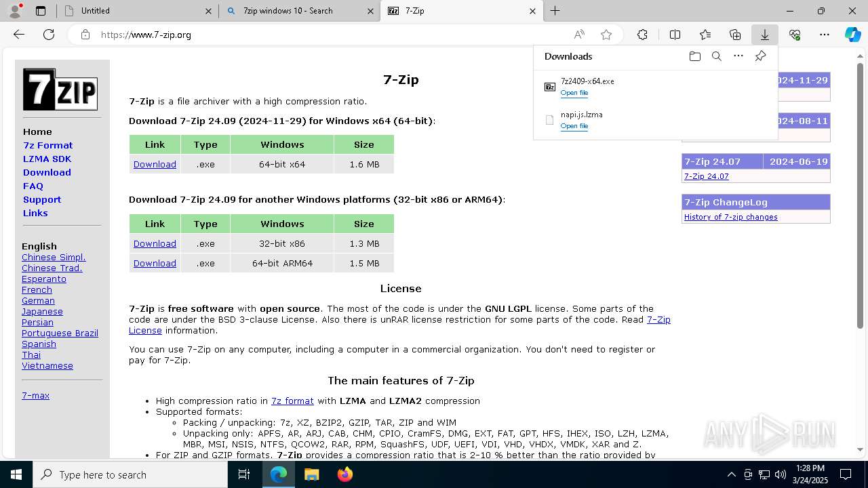The width and height of the screenshot is (868, 488).
Task: Toggle the Downloads toolbar button
Action: pyautogui.click(x=764, y=35)
